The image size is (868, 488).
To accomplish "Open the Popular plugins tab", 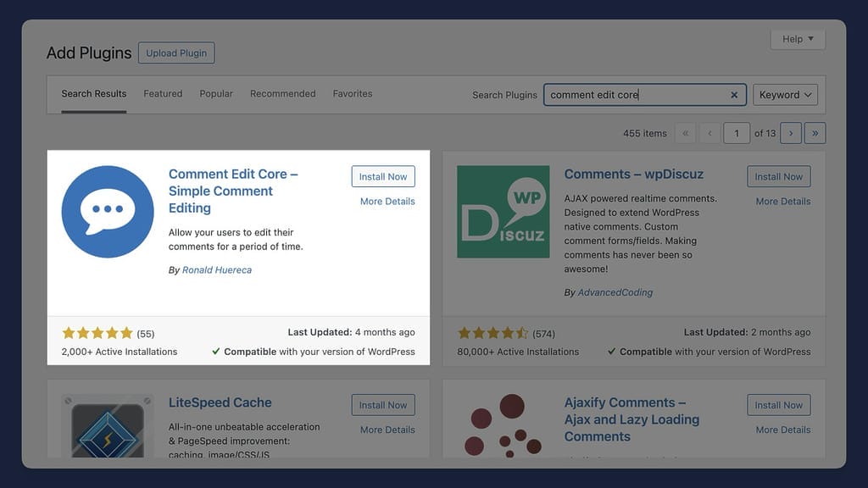I will (x=216, y=93).
